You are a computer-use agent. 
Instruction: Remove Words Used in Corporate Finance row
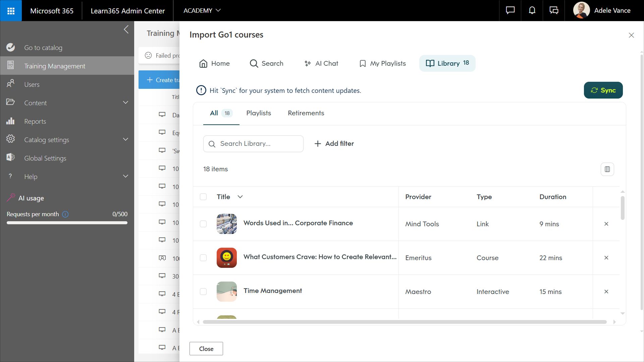click(606, 224)
